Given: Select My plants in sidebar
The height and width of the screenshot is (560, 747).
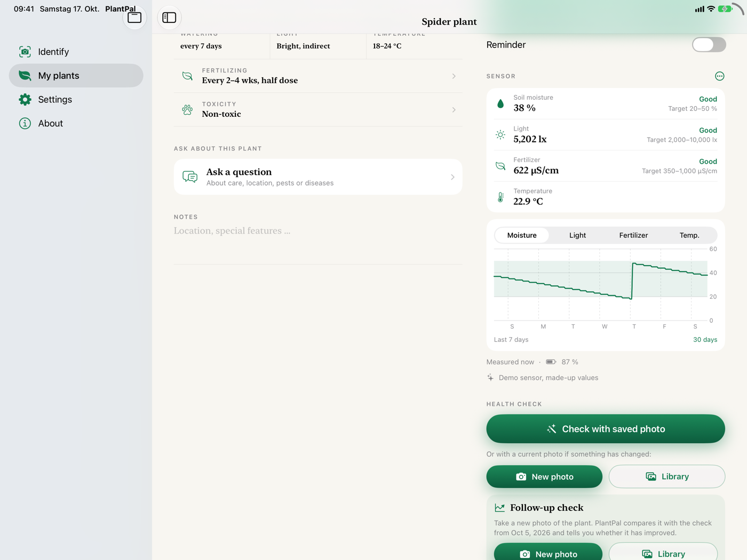Looking at the screenshot, I should pyautogui.click(x=76, y=76).
